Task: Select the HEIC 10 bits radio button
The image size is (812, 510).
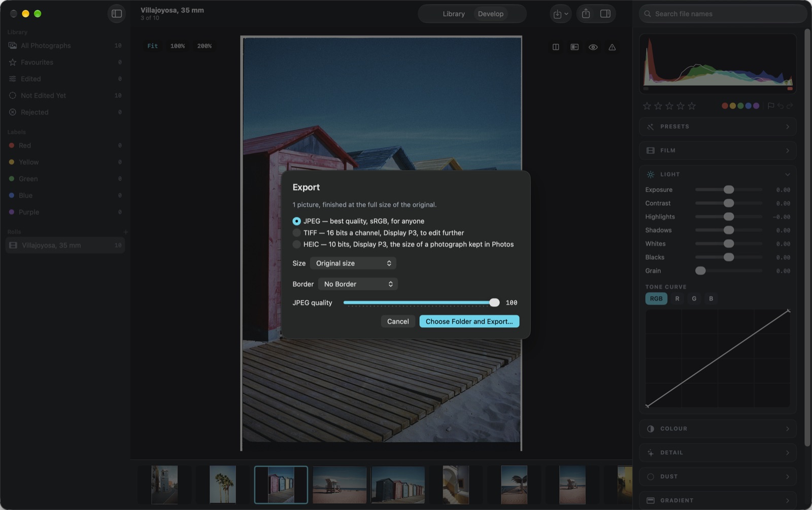Action: click(x=296, y=245)
